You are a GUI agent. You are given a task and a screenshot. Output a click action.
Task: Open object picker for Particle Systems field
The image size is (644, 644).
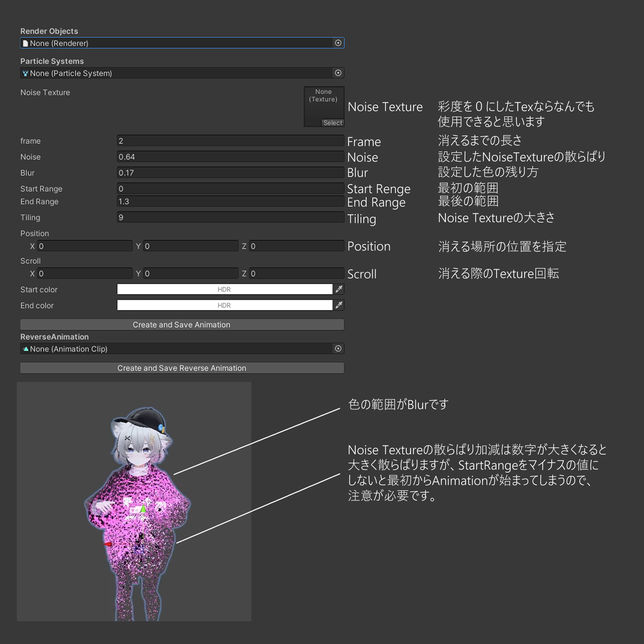[338, 73]
